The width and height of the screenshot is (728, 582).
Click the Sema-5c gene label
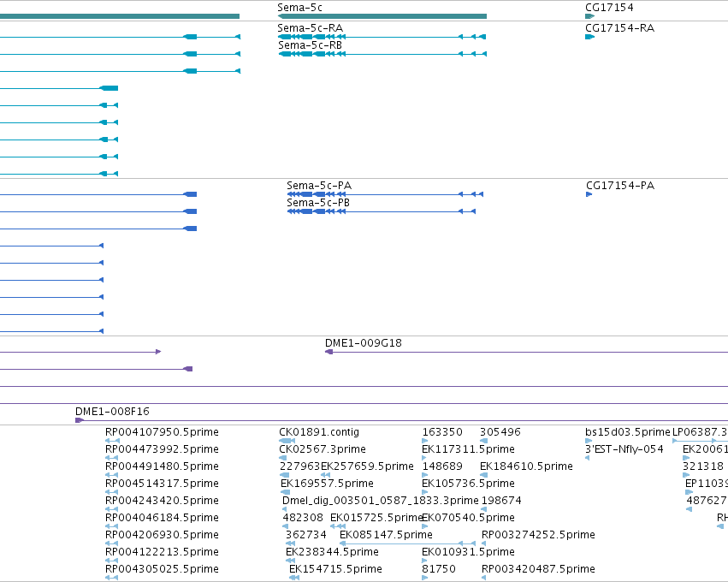pyautogui.click(x=299, y=8)
